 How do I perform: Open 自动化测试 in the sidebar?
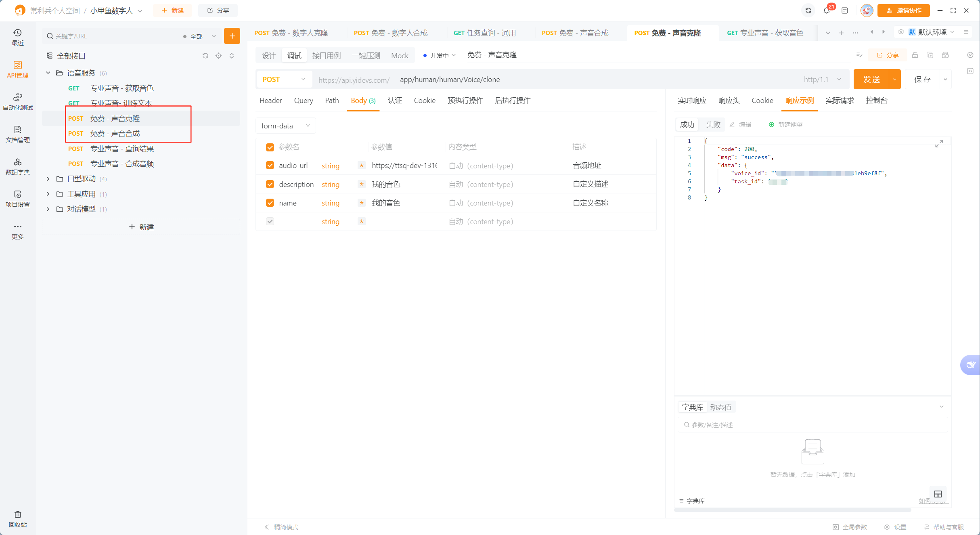coord(17,102)
